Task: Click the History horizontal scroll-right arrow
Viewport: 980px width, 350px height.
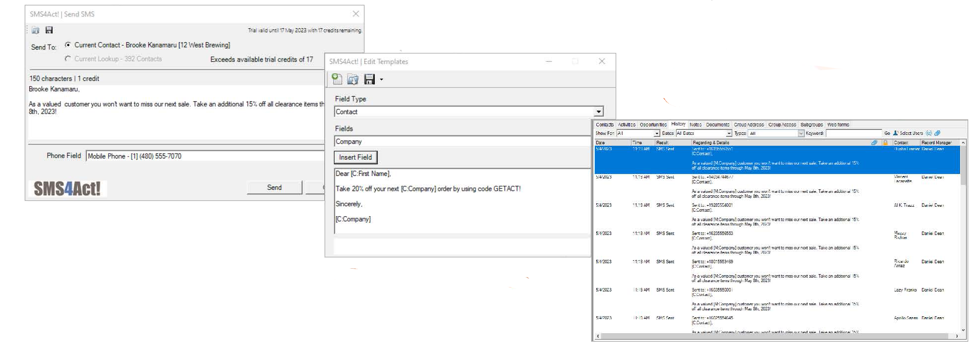Action: click(957, 336)
